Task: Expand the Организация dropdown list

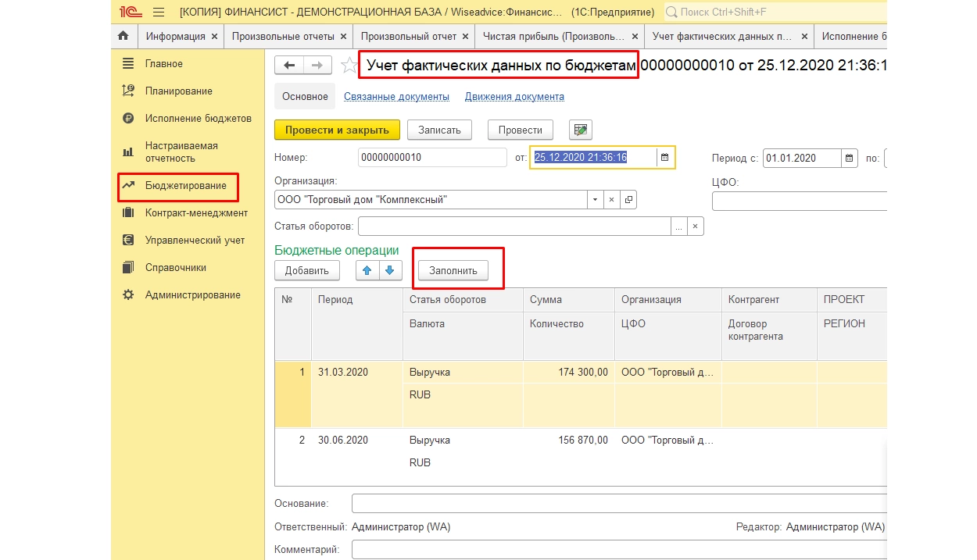Action: coord(595,200)
